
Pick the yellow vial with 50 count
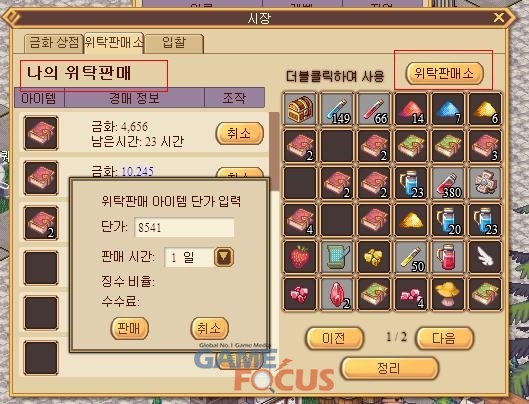tap(411, 258)
